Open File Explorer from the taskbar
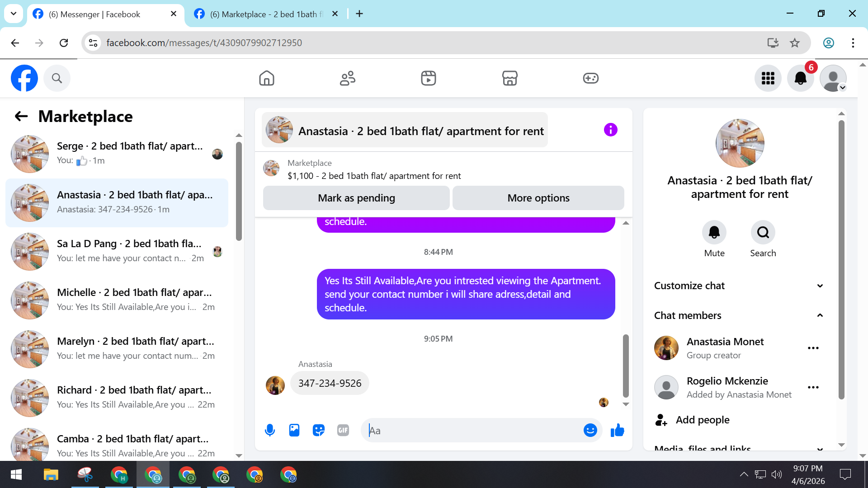Viewport: 868px width, 488px height. tap(51, 474)
